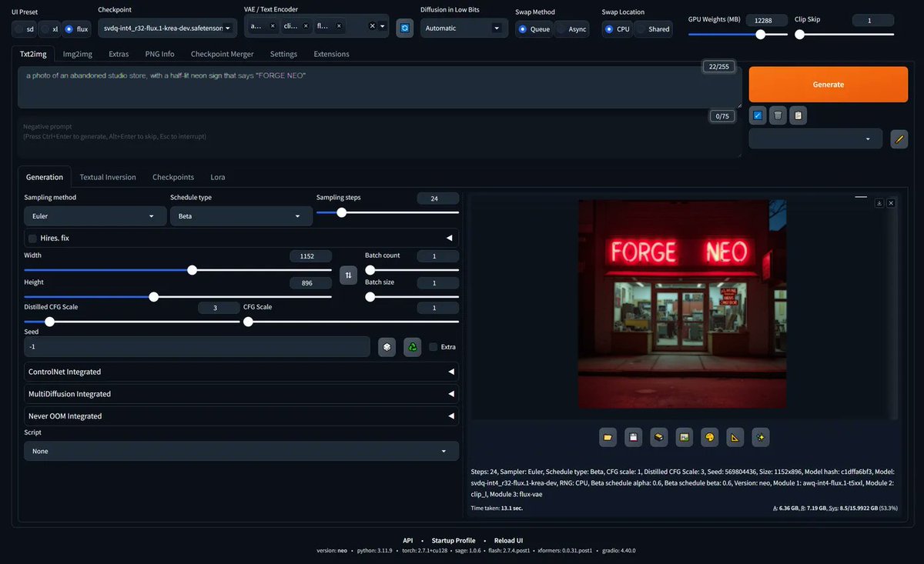This screenshot has width=924, height=564.
Task: Refresh the checkpoint list blue icon
Action: pyautogui.click(x=404, y=28)
